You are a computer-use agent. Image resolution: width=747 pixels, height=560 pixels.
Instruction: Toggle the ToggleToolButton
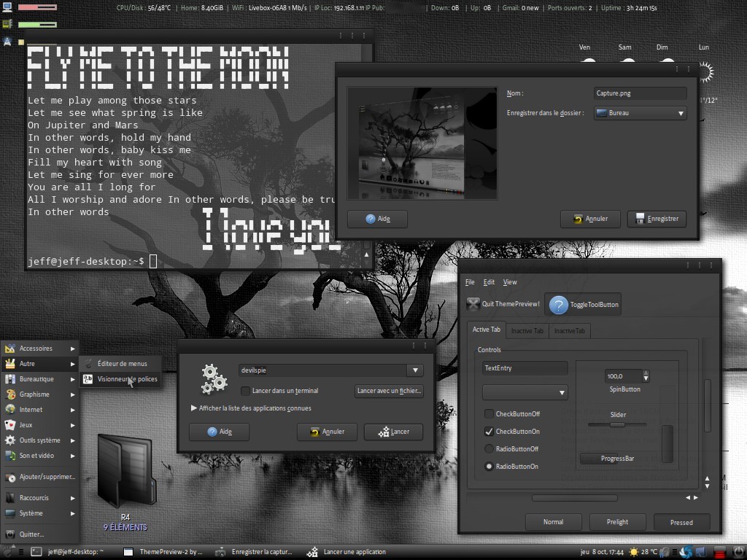pyautogui.click(x=583, y=305)
